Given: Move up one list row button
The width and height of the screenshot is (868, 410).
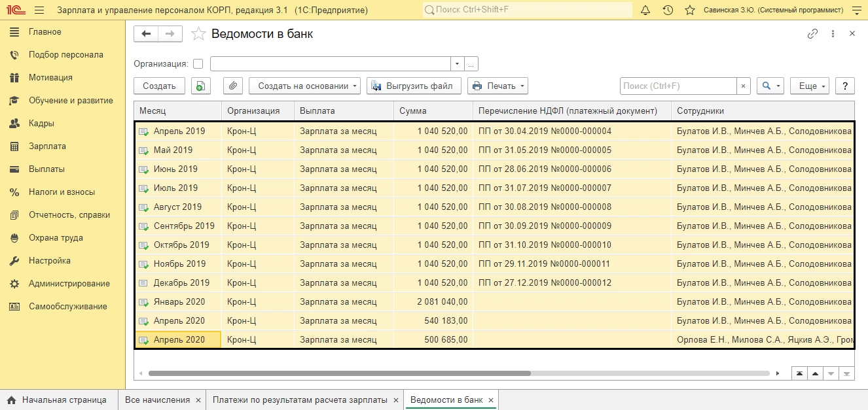Looking at the screenshot, I should tap(815, 373).
